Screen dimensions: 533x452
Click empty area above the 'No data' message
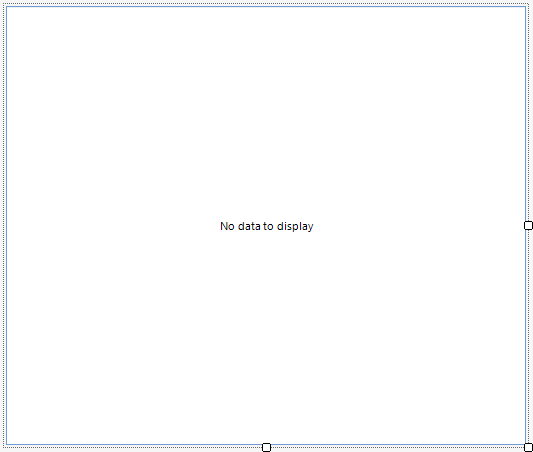(x=266, y=112)
